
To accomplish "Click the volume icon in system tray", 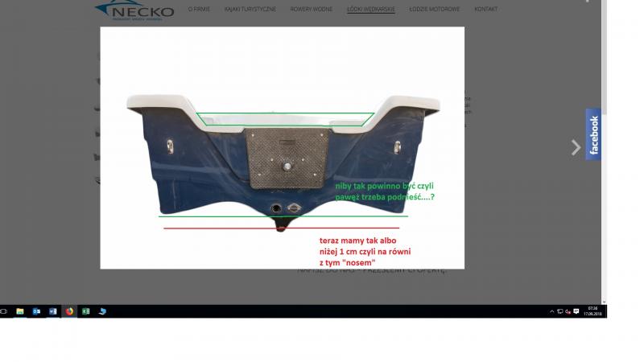I will [x=568, y=311].
